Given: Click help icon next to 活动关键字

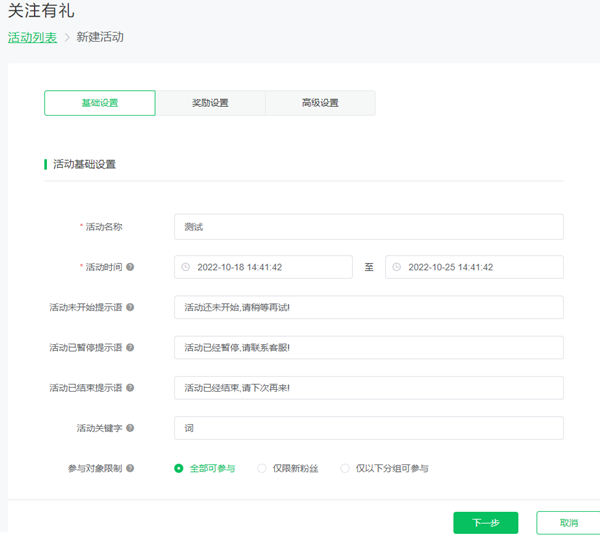Looking at the screenshot, I should click(130, 428).
